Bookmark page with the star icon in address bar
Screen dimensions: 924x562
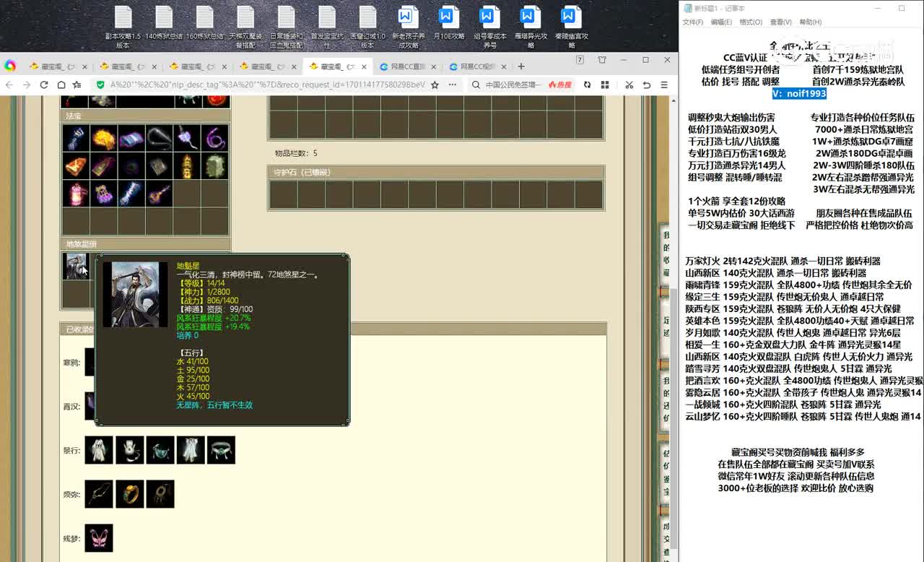pos(435,85)
